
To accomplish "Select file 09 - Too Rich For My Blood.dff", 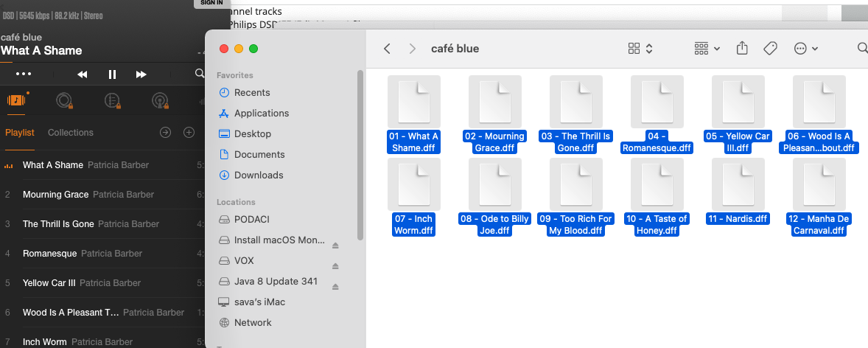I will pyautogui.click(x=575, y=197).
